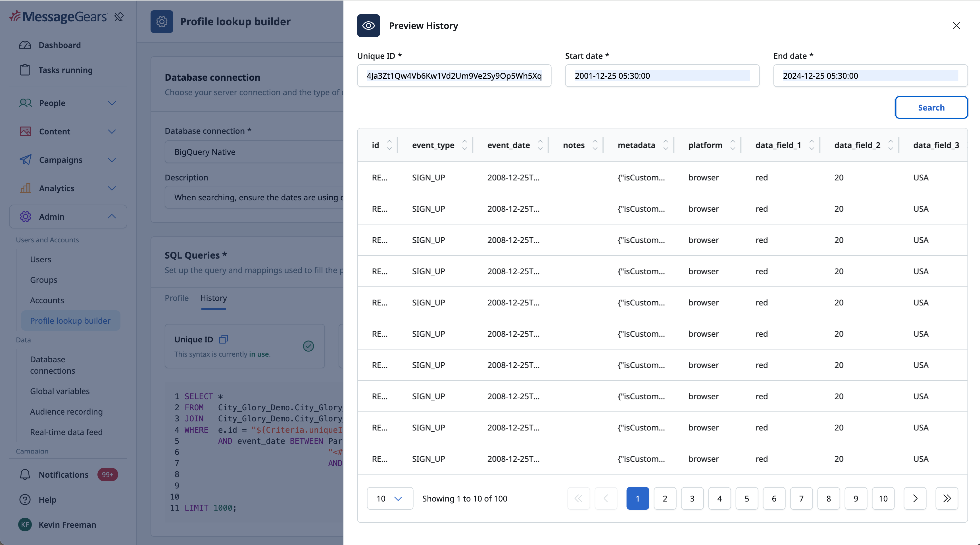Click the 99+ notifications badge
The image size is (980, 545).
coord(108,475)
